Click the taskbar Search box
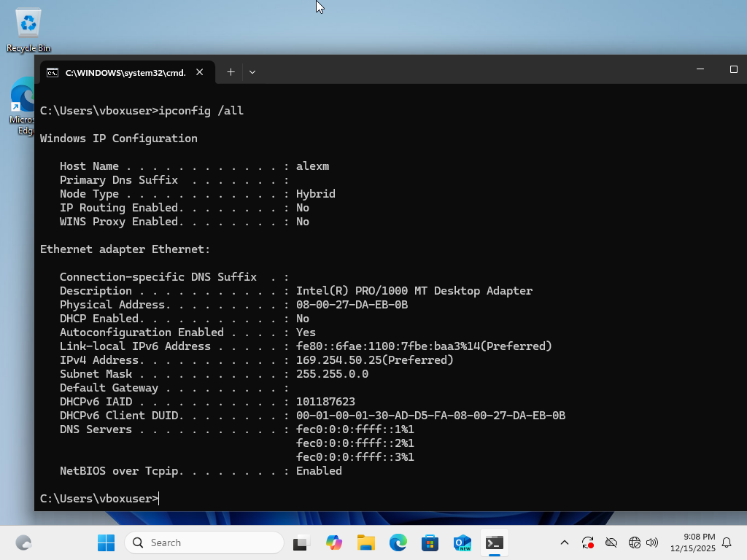 pyautogui.click(x=204, y=542)
